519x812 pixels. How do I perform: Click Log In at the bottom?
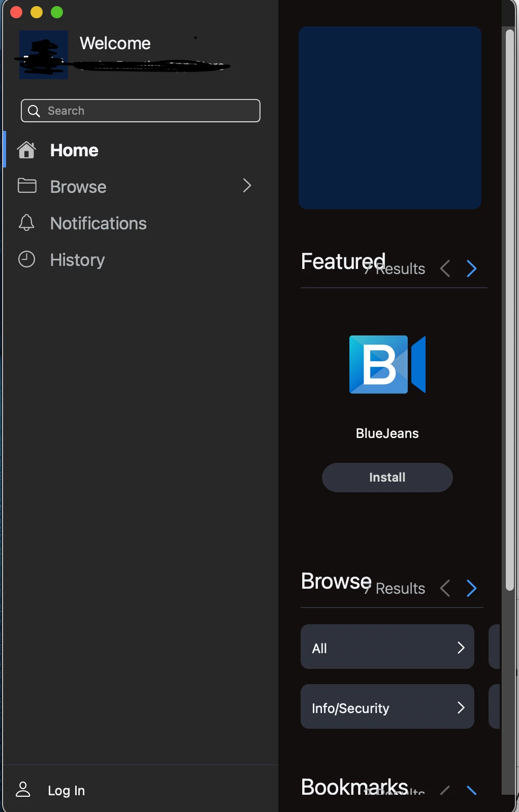[x=66, y=790]
